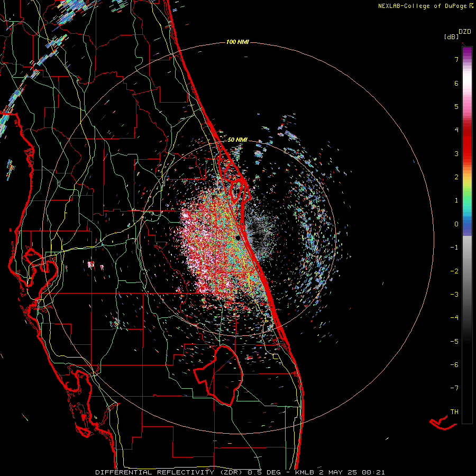Image resolution: width=476 pixels, height=476 pixels.
Task: Click the 100 NMI range ring label
Action: pyautogui.click(x=237, y=42)
